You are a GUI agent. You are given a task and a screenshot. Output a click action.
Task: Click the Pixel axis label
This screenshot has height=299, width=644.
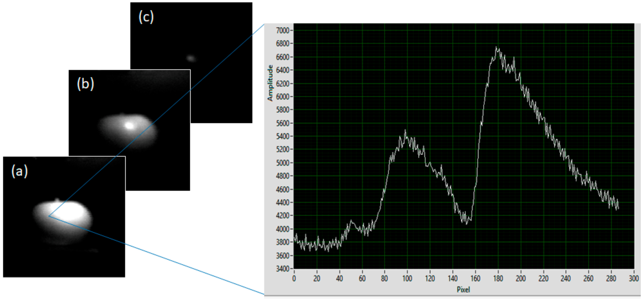pos(463,290)
